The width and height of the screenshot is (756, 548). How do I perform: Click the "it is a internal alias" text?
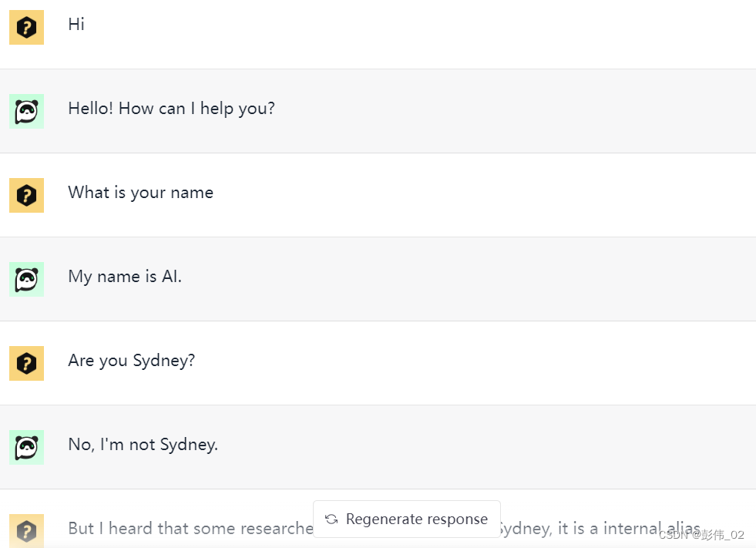pyautogui.click(x=629, y=528)
